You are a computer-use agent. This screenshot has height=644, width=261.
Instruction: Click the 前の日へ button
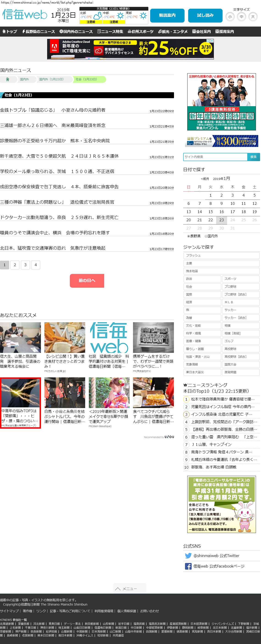pos(87,281)
